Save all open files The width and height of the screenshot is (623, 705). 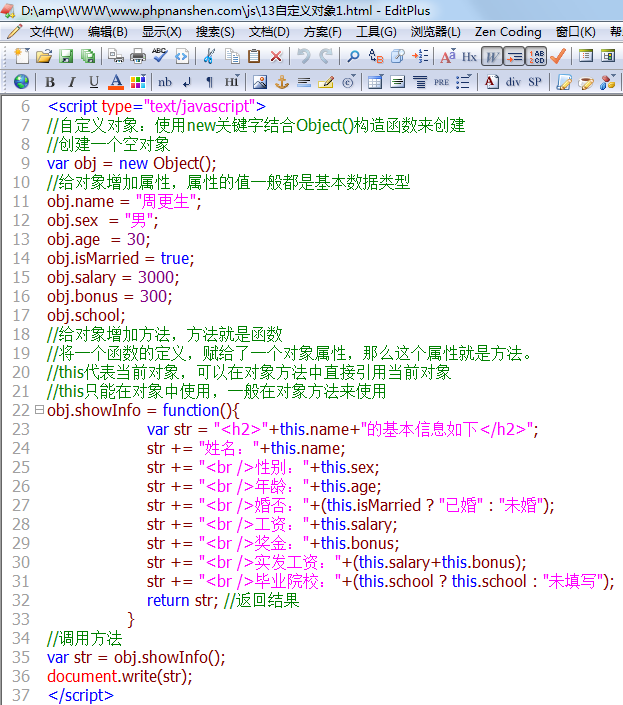[88, 56]
